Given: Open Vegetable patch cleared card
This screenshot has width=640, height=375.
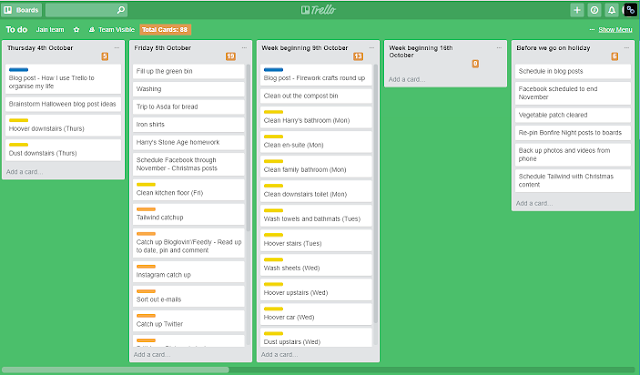Looking at the screenshot, I should [x=573, y=115].
